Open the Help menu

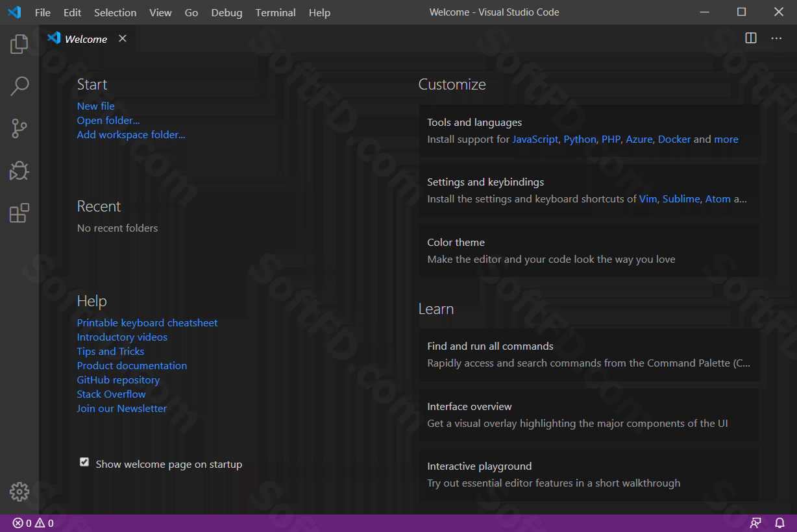click(319, 12)
